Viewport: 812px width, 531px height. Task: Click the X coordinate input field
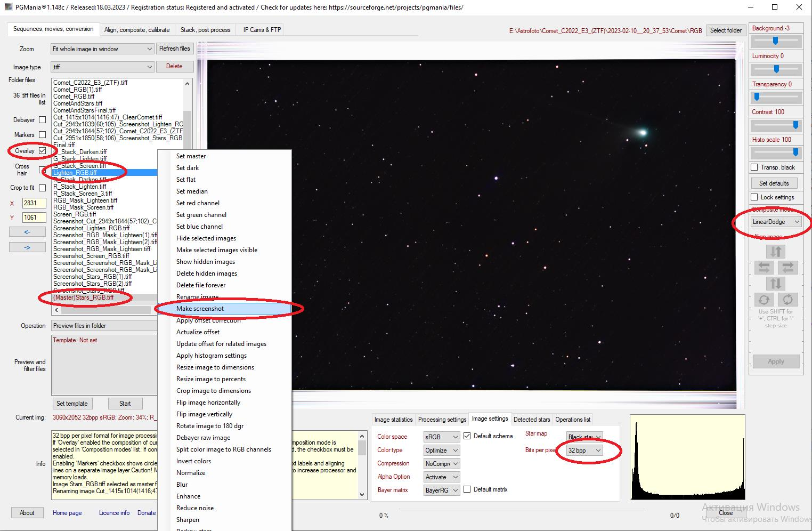[x=34, y=203]
